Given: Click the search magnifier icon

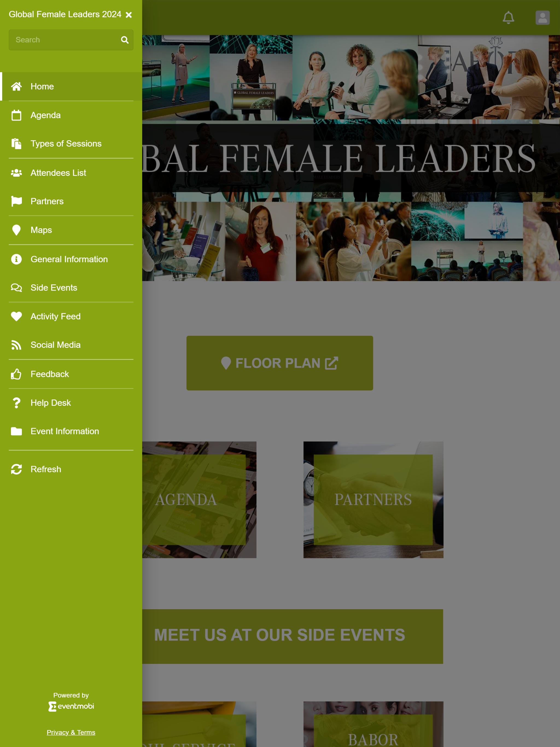Looking at the screenshot, I should (x=125, y=40).
